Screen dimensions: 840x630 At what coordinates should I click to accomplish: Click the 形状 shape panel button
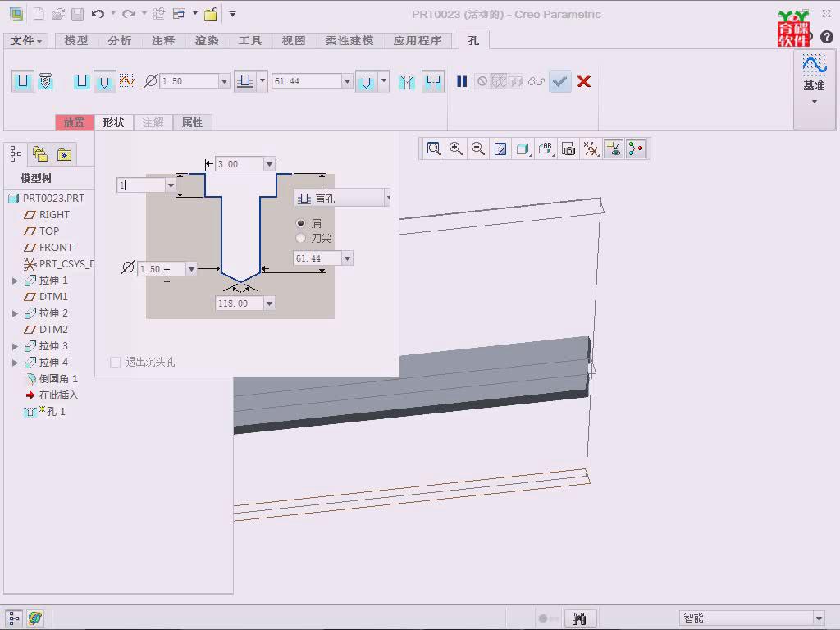(113, 123)
